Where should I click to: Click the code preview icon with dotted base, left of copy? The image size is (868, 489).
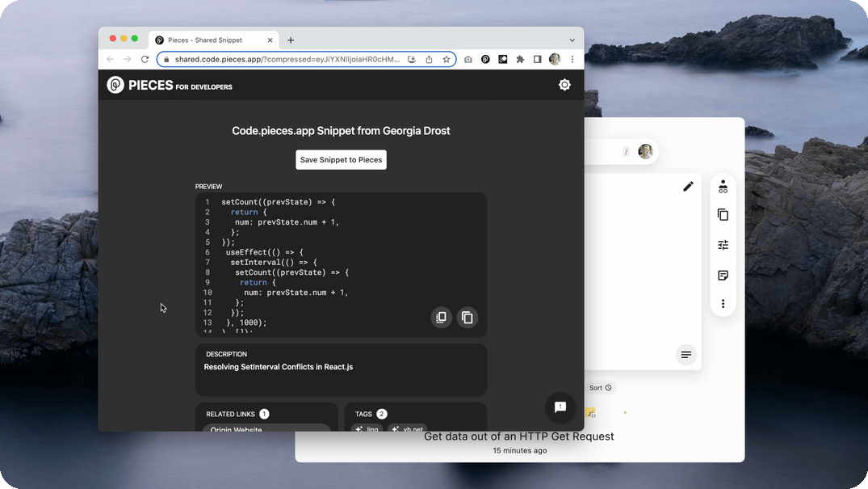[x=441, y=317]
